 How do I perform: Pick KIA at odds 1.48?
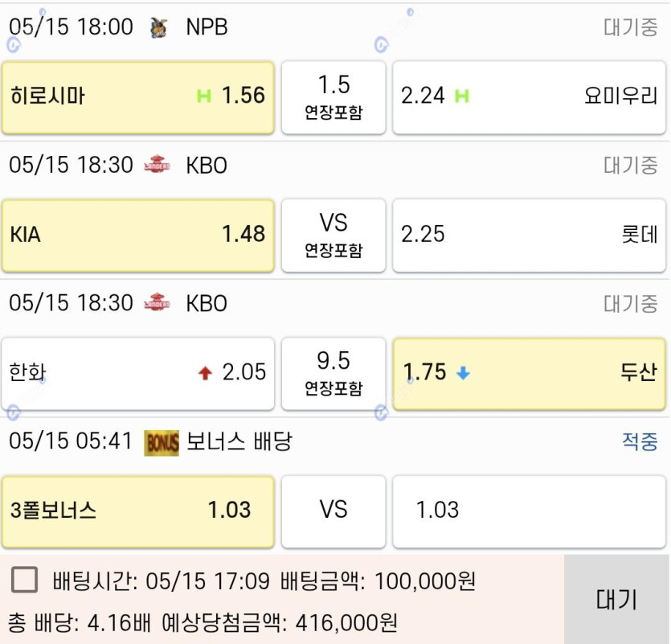137,235
